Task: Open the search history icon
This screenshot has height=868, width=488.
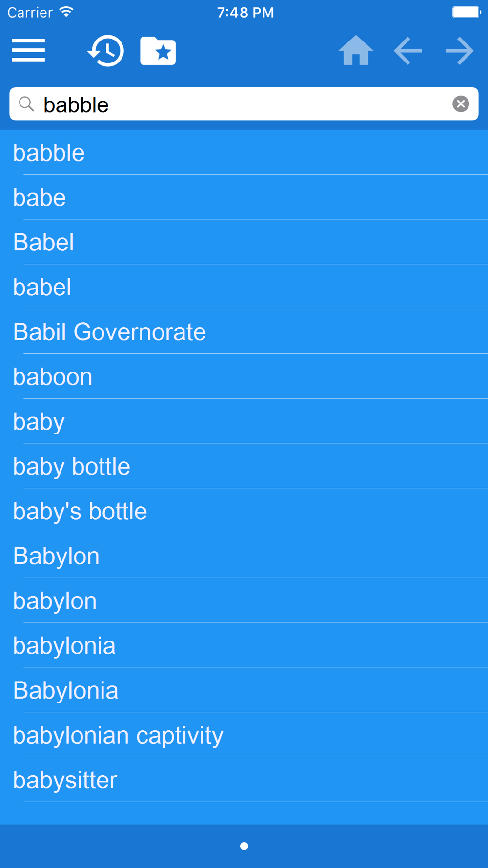Action: click(x=105, y=51)
